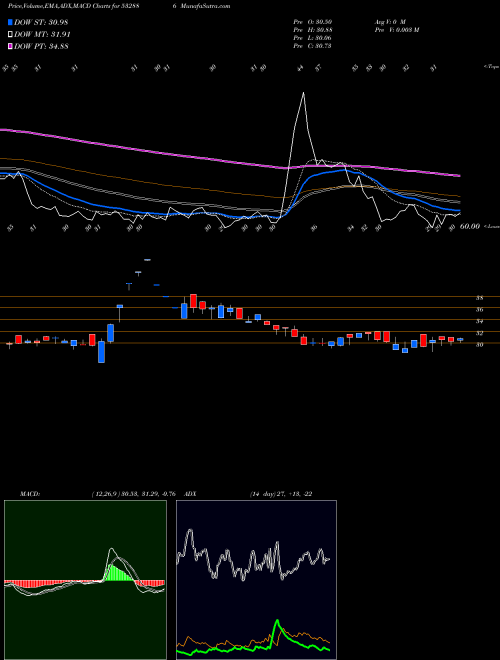Image resolution: width=500 pixels, height=660 pixels.
Task: Click the price axis label 38
Action: click(x=479, y=298)
